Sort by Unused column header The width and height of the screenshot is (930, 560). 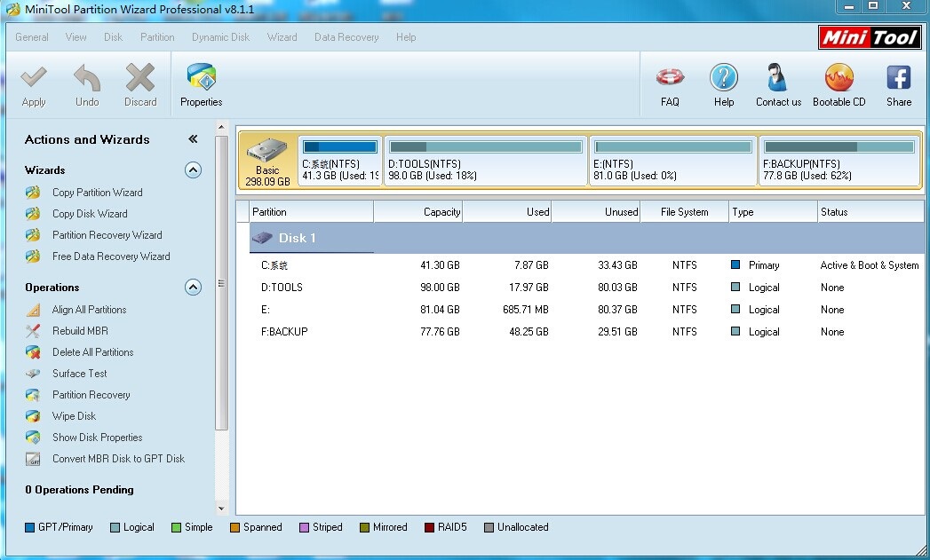[x=596, y=212]
